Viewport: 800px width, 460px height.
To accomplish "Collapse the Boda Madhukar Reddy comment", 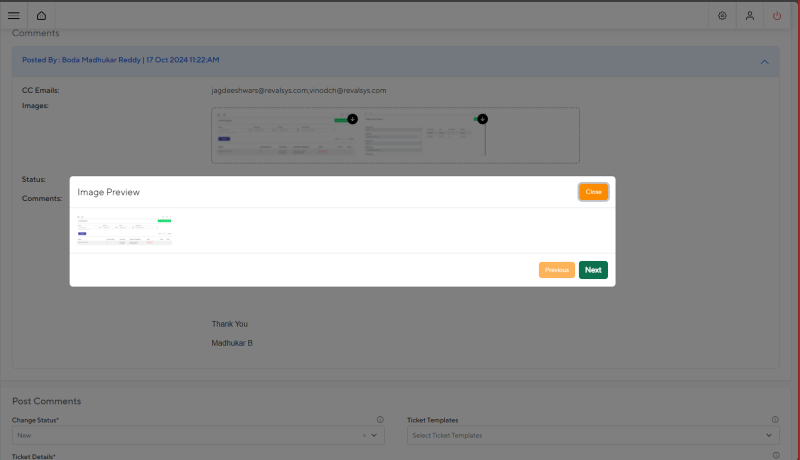I will point(764,61).
